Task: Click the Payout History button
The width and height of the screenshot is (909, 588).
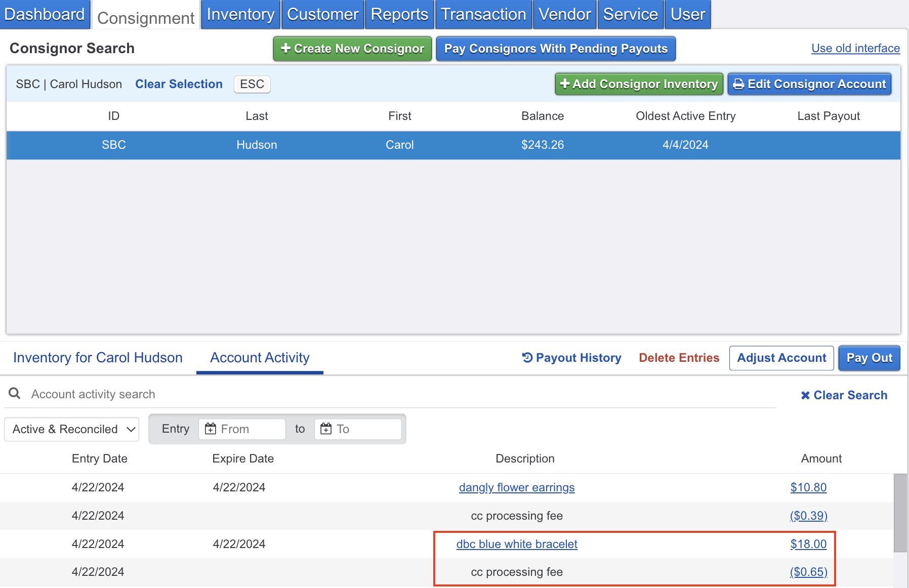Action: (571, 358)
